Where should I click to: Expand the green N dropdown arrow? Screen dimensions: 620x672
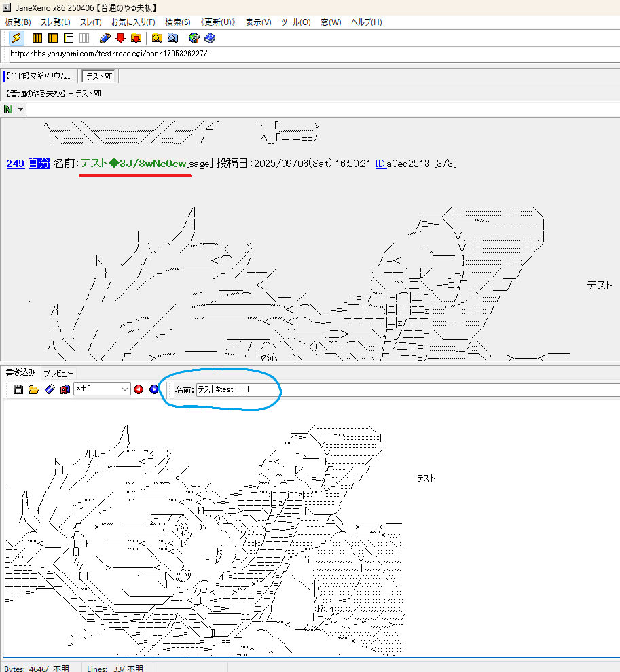pyautogui.click(x=21, y=109)
